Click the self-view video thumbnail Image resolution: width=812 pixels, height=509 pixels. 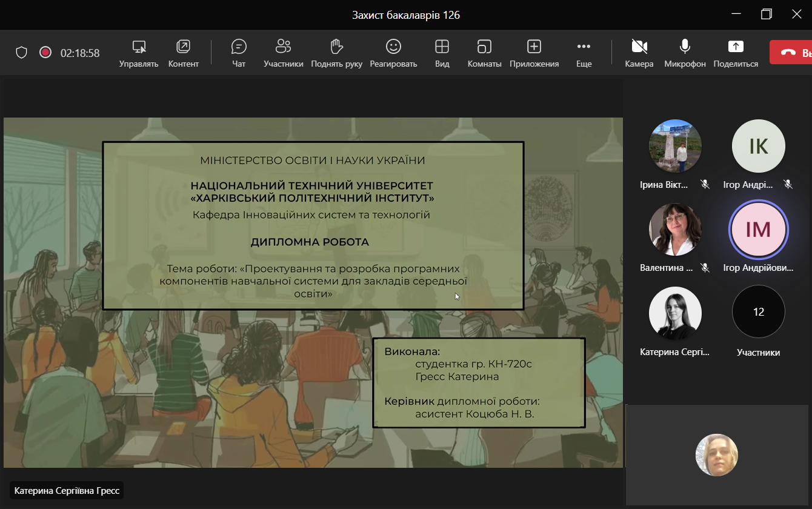tap(716, 455)
